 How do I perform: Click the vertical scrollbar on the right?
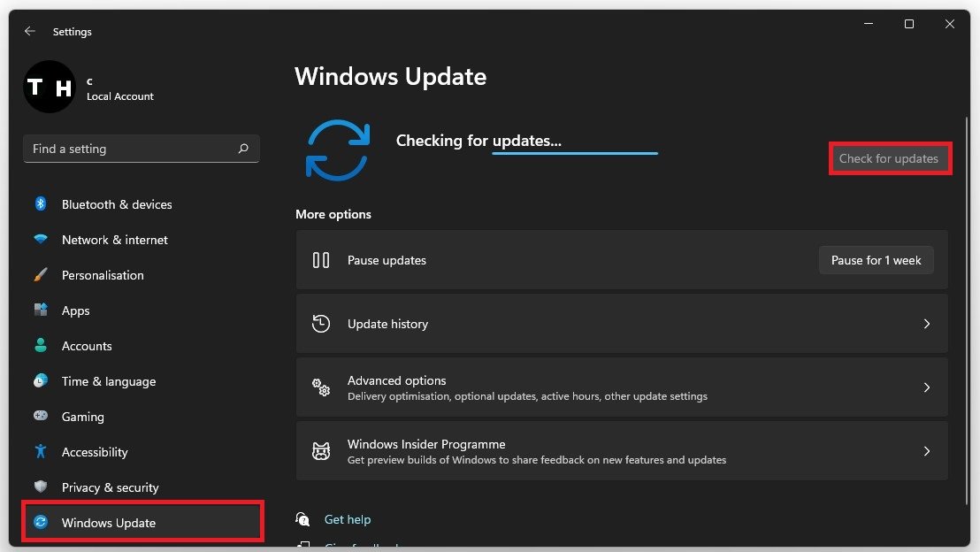[x=966, y=310]
